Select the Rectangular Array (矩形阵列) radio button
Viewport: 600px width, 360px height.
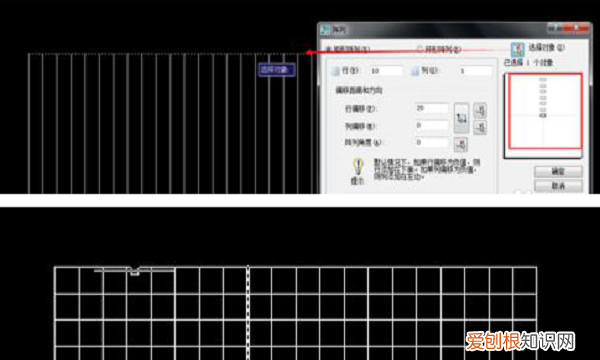coord(328,50)
